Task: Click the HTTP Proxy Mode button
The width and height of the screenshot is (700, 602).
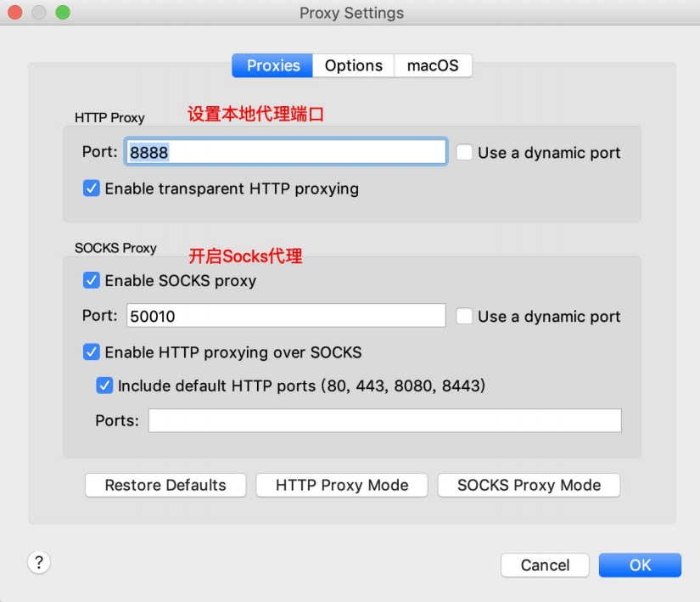Action: click(342, 485)
